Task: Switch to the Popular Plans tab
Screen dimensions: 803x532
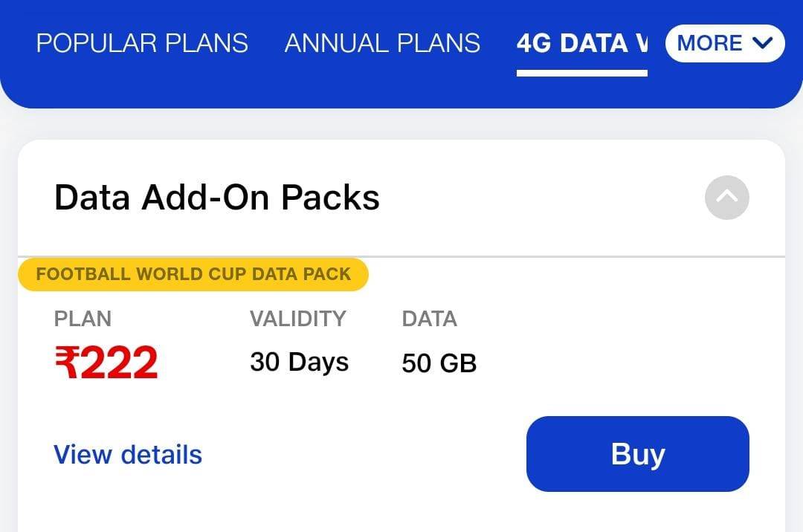Action: pos(142,43)
